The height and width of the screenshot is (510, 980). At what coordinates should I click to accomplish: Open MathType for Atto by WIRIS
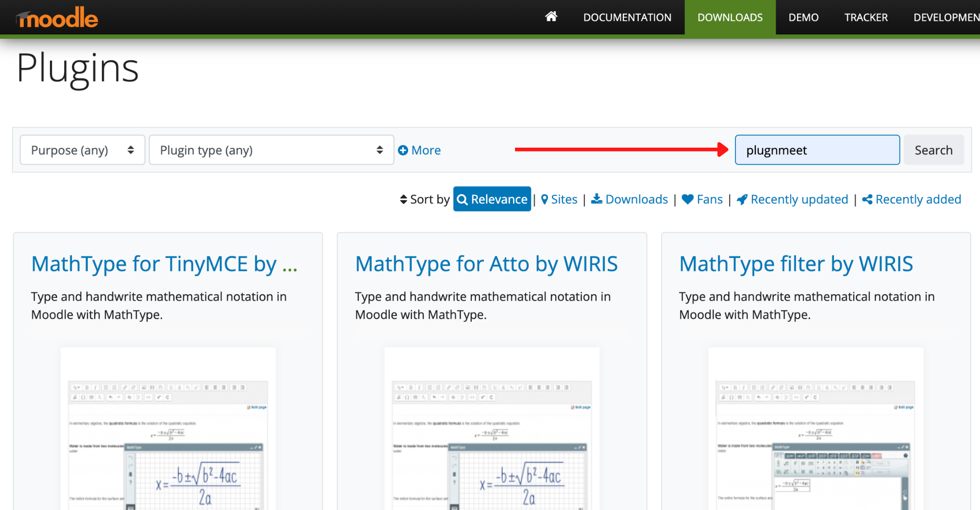(486, 264)
